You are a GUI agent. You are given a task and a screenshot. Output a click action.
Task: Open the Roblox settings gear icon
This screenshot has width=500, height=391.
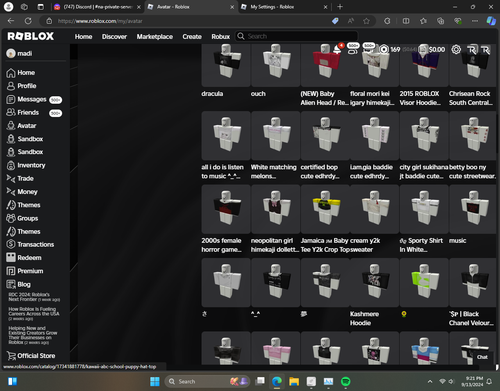(x=456, y=49)
